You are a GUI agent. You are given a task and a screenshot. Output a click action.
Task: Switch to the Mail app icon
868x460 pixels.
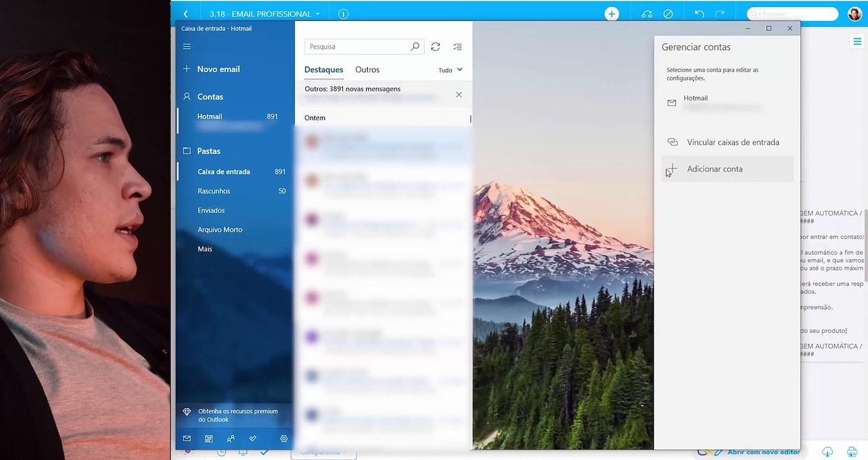coord(187,439)
